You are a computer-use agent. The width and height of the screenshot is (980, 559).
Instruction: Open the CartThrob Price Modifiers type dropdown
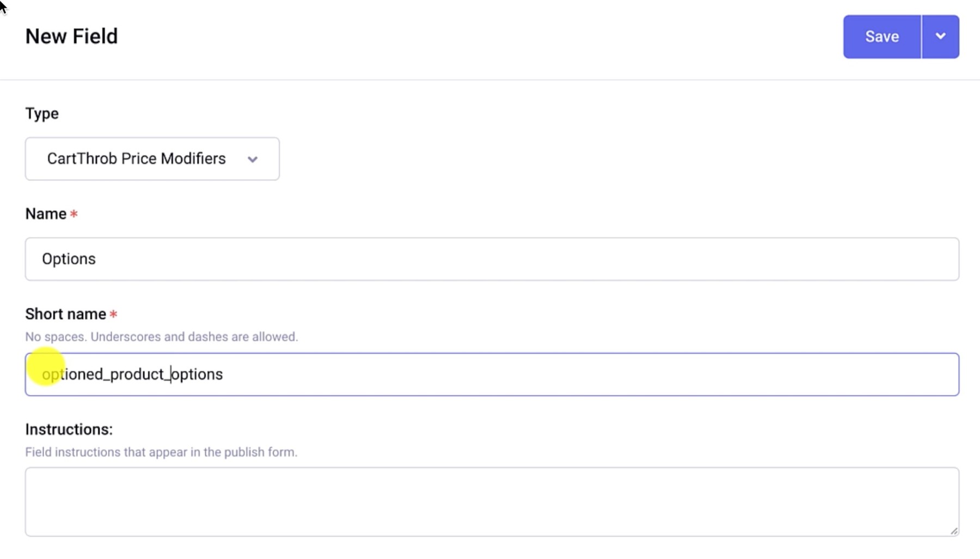pyautogui.click(x=151, y=159)
